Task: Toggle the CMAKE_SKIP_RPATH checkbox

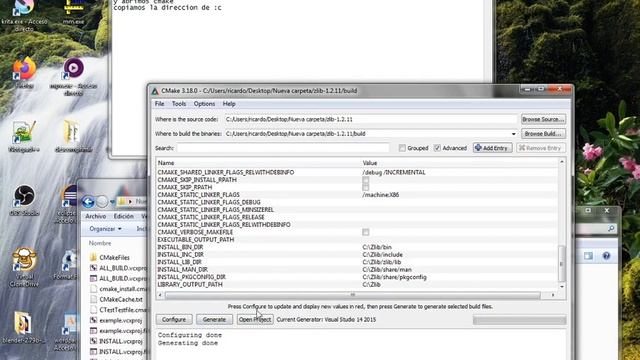Action: (366, 187)
